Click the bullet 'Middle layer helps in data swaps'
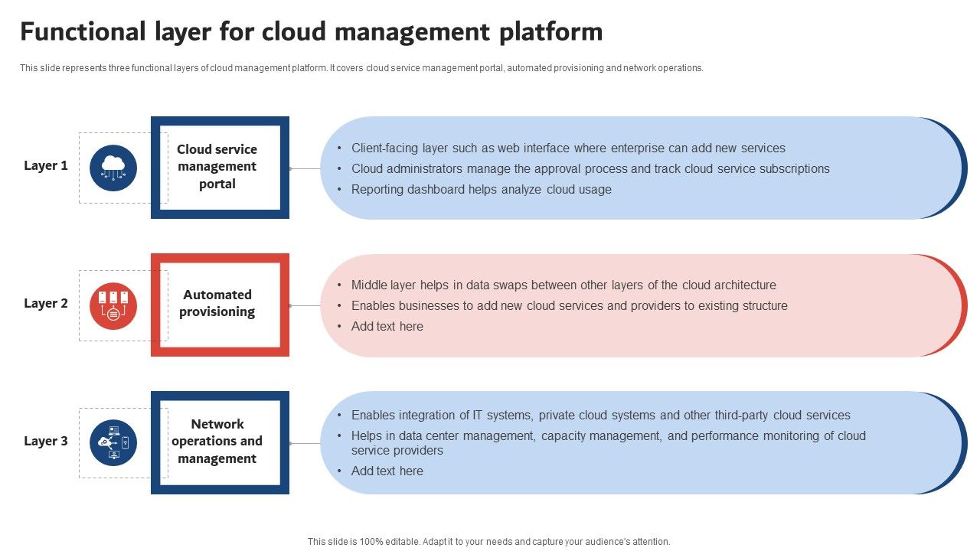The image size is (980, 551). pyautogui.click(x=563, y=285)
